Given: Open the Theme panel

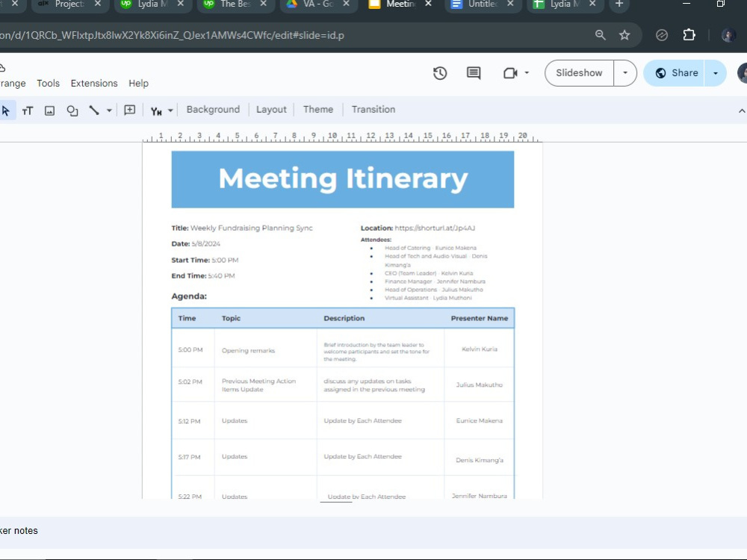Looking at the screenshot, I should pyautogui.click(x=318, y=110).
